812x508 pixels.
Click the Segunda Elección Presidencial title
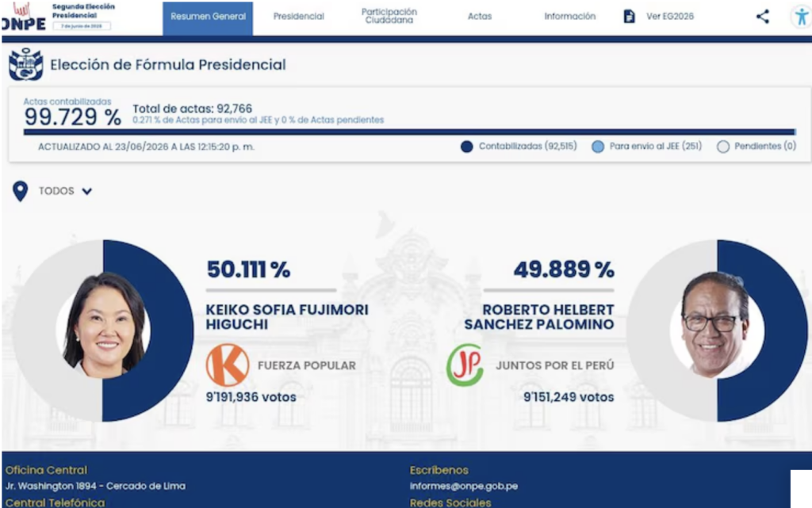[x=83, y=11]
